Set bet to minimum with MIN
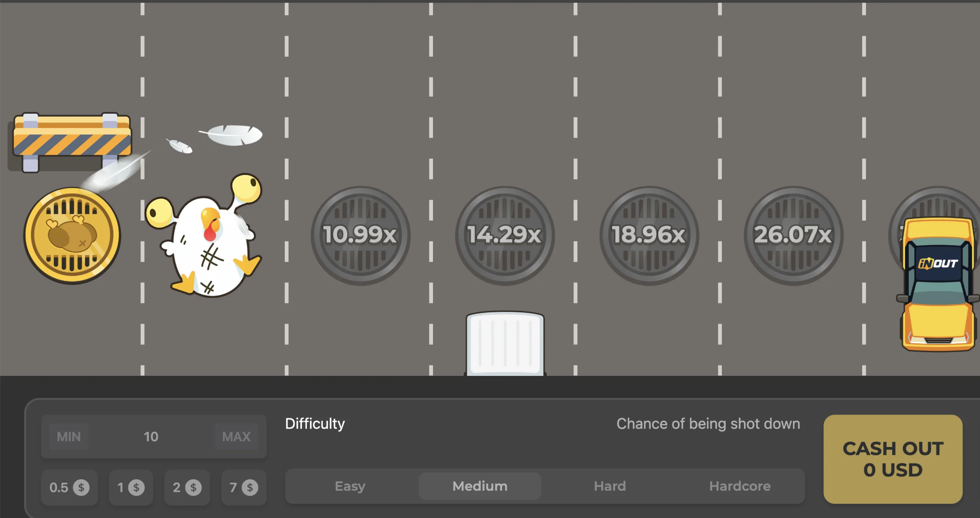The height and width of the screenshot is (518, 980). coord(69,436)
